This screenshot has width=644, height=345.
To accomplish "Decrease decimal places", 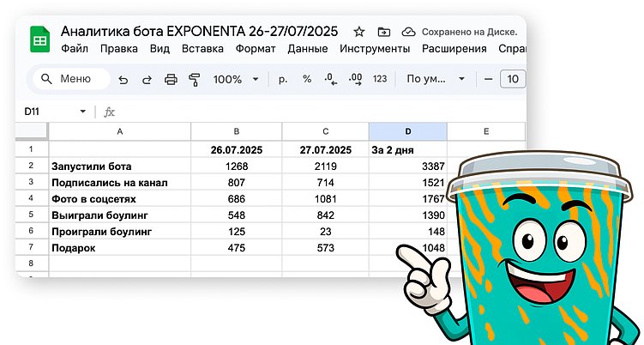I will [331, 79].
